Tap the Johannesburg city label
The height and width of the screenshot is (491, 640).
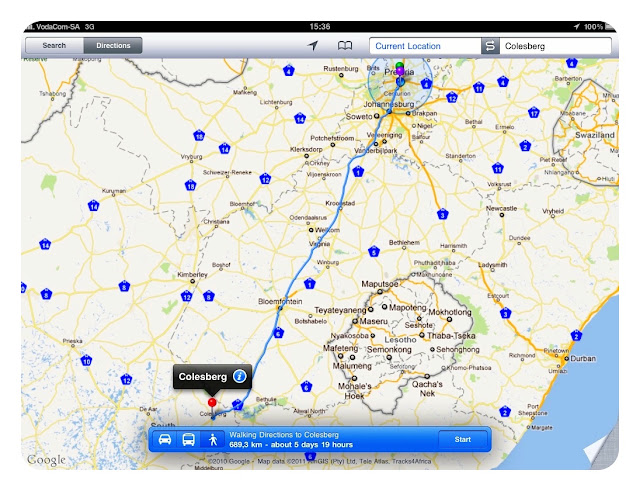coord(389,104)
